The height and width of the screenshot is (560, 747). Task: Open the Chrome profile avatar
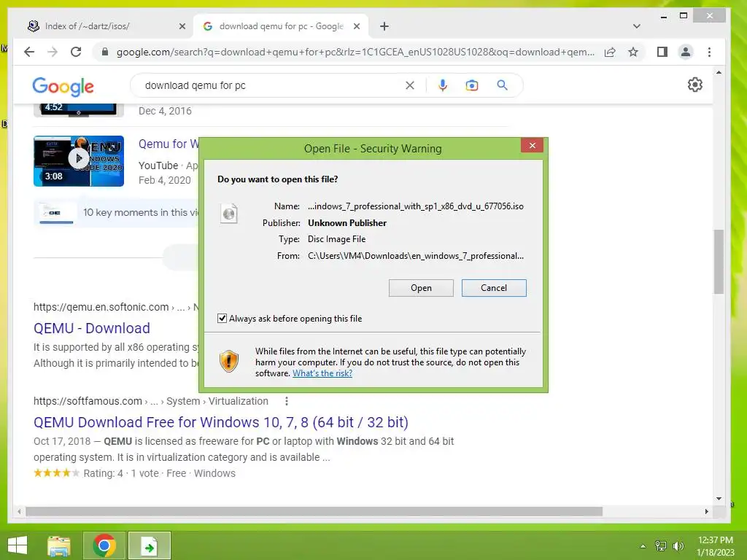click(686, 52)
